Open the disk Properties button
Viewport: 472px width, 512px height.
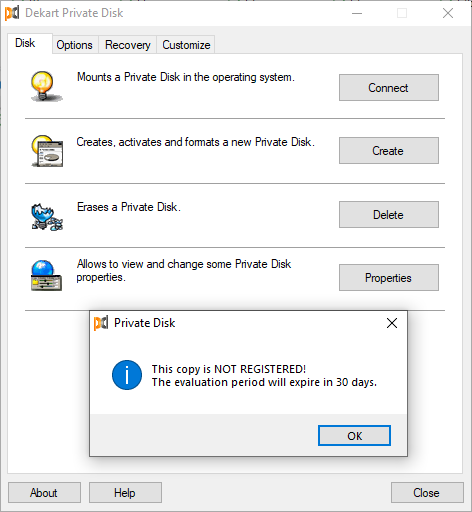pyautogui.click(x=389, y=278)
